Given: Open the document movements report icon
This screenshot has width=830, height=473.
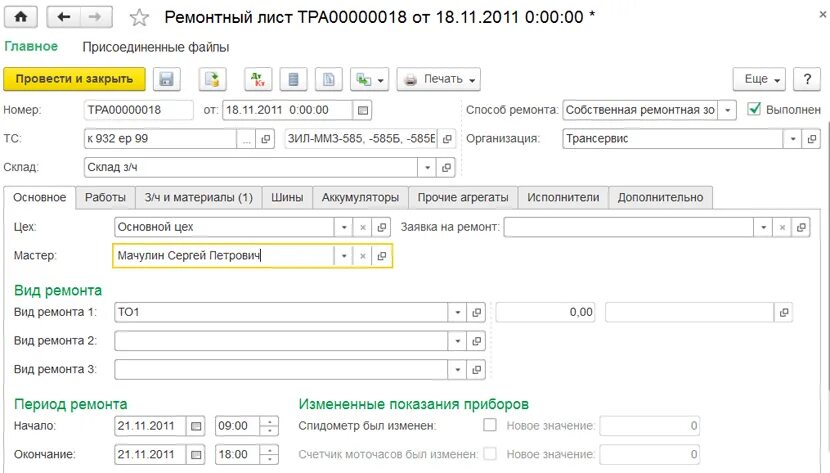Looking at the screenshot, I should pyautogui.click(x=293, y=79).
